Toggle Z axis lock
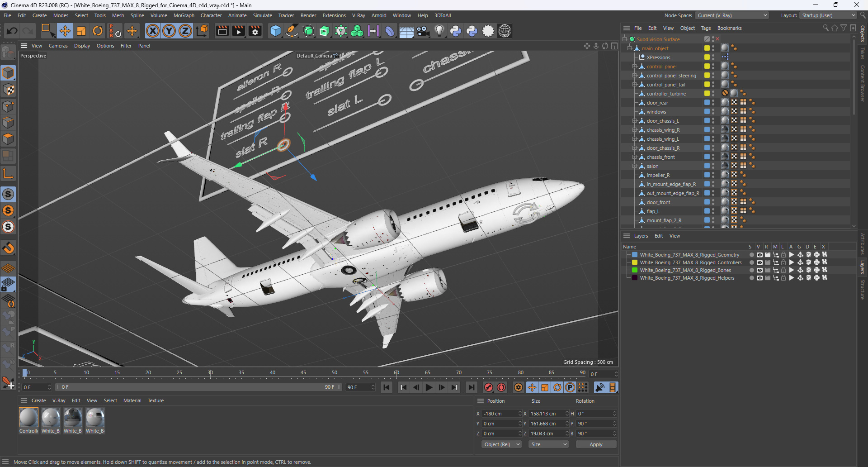 185,31
